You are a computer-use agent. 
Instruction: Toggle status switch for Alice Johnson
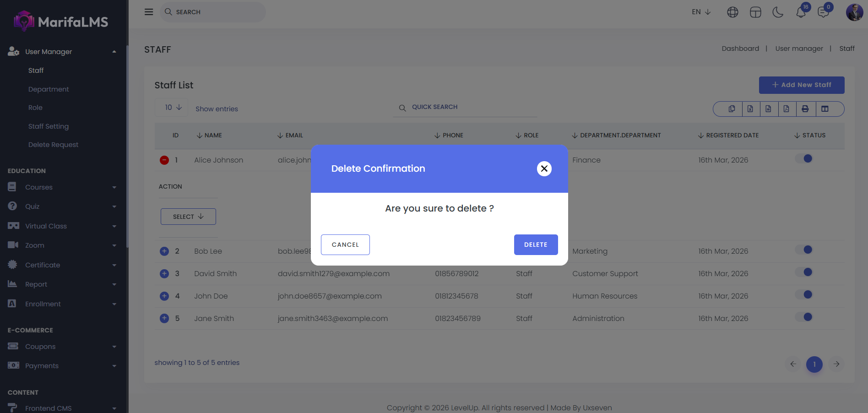[x=804, y=159]
